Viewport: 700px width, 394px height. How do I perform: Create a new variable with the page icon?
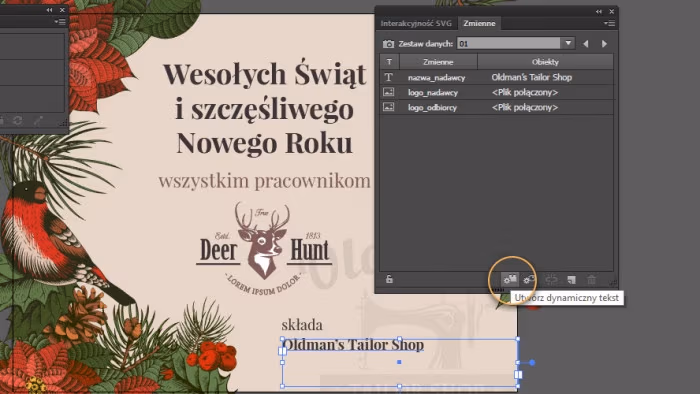571,280
